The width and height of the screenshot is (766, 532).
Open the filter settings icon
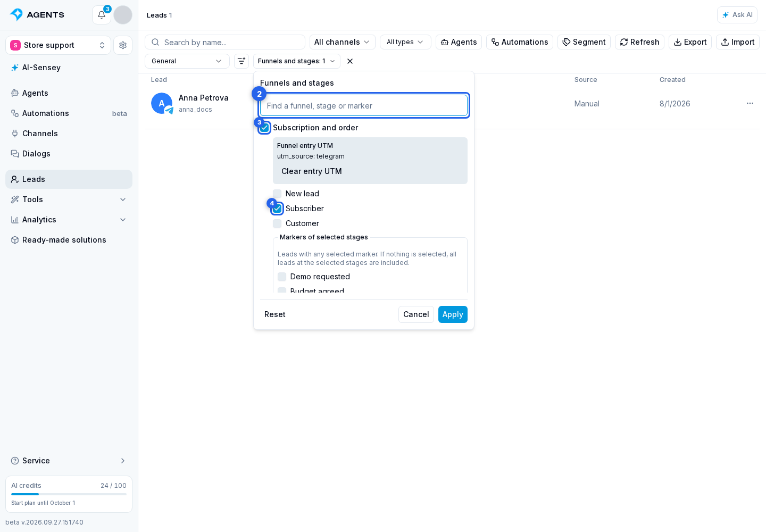click(x=242, y=61)
